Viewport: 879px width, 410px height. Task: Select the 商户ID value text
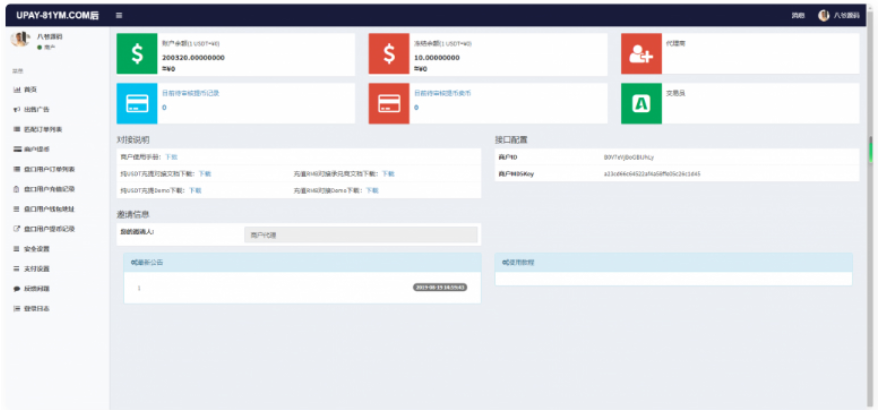click(x=628, y=158)
